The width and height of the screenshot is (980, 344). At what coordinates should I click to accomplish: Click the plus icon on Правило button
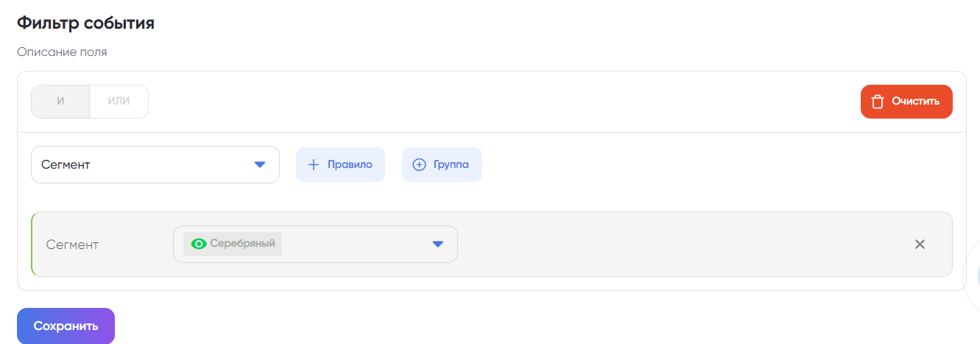point(313,165)
